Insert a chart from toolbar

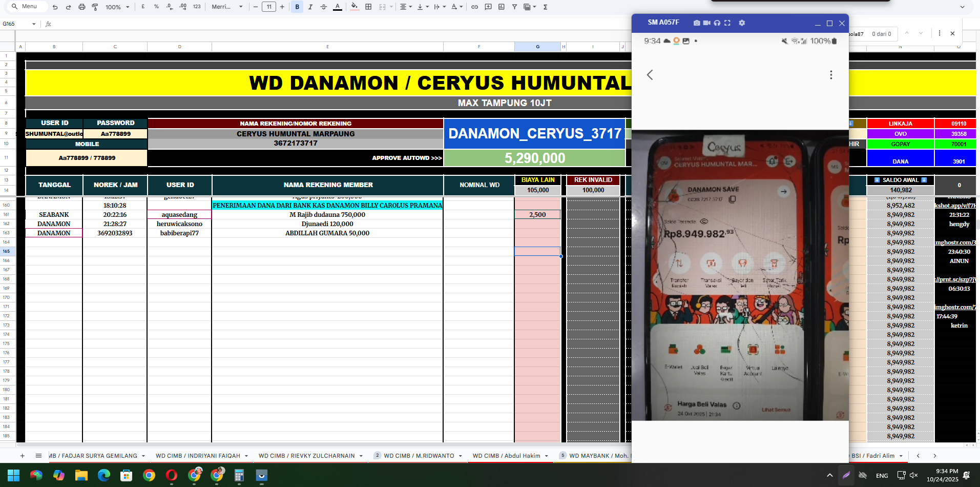pos(502,7)
